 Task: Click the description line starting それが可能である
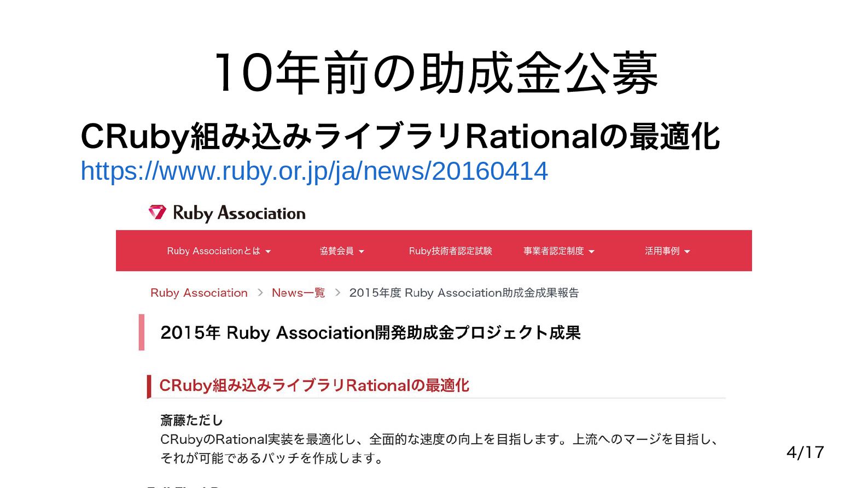coord(272,458)
